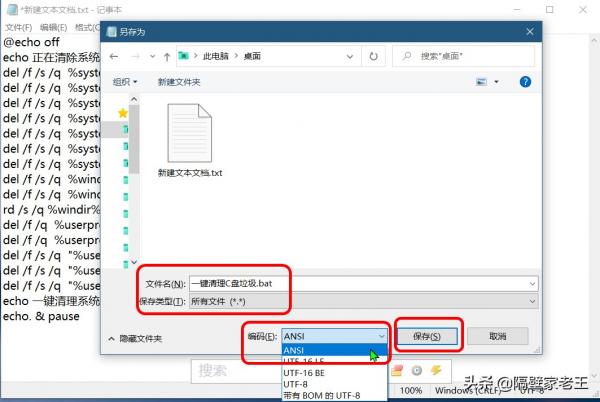
Task: Click the red eraser icon beside 搜索
Action: coord(397,370)
